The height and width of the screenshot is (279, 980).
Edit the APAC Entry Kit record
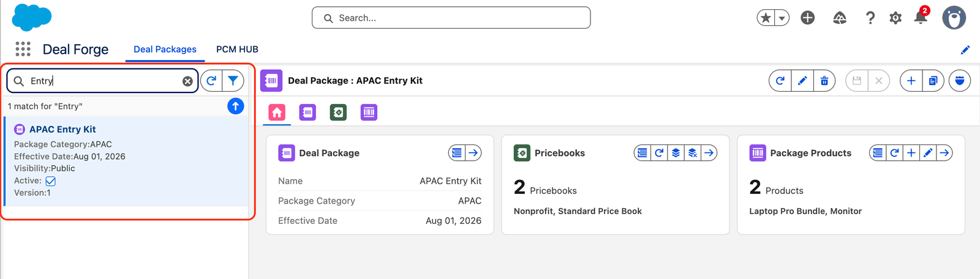(x=802, y=81)
